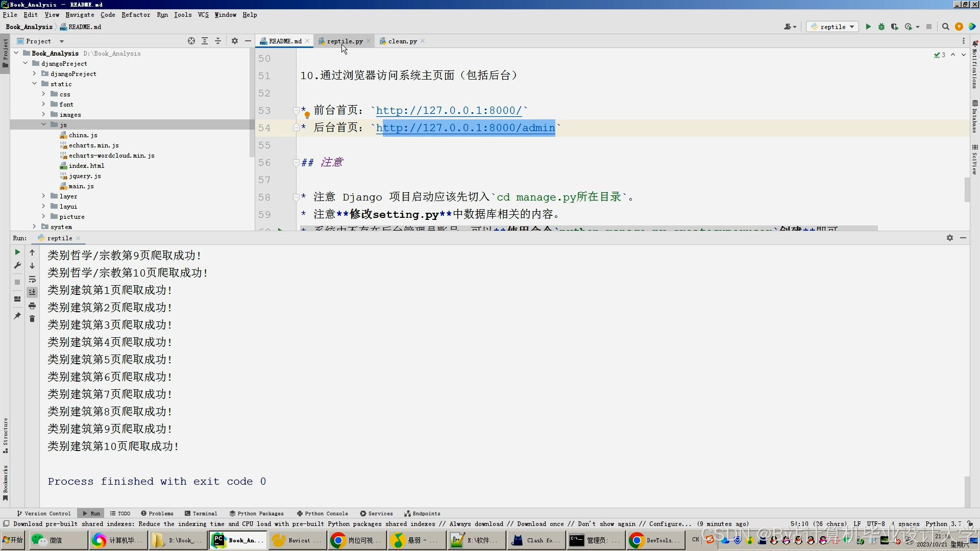Click the print icon in Run panel
The height and width of the screenshot is (551, 980).
(x=32, y=306)
